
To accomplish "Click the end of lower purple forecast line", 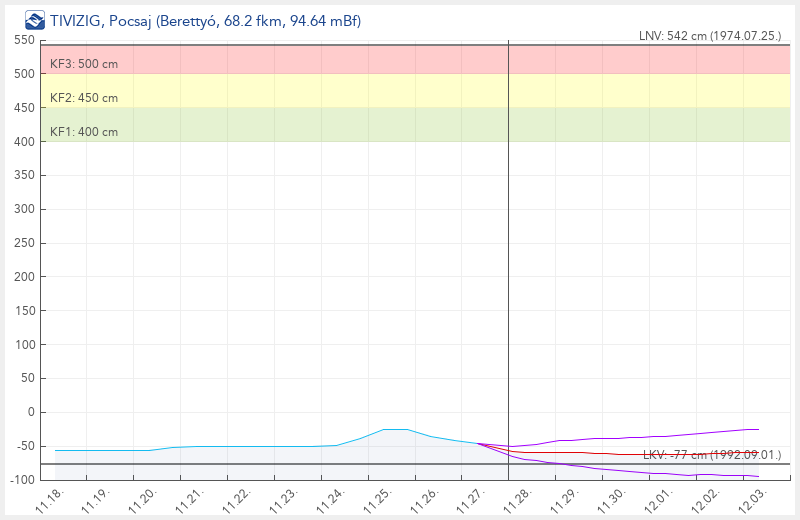I will click(x=758, y=477).
